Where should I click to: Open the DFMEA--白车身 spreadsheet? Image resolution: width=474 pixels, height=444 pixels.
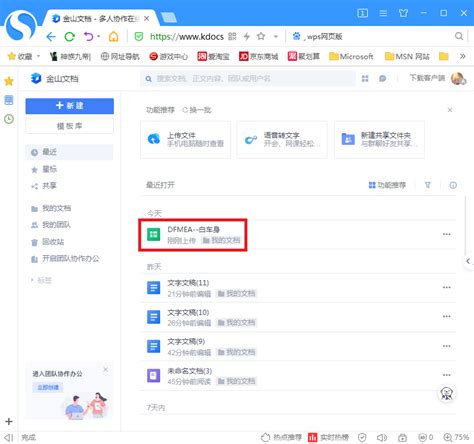click(x=193, y=235)
